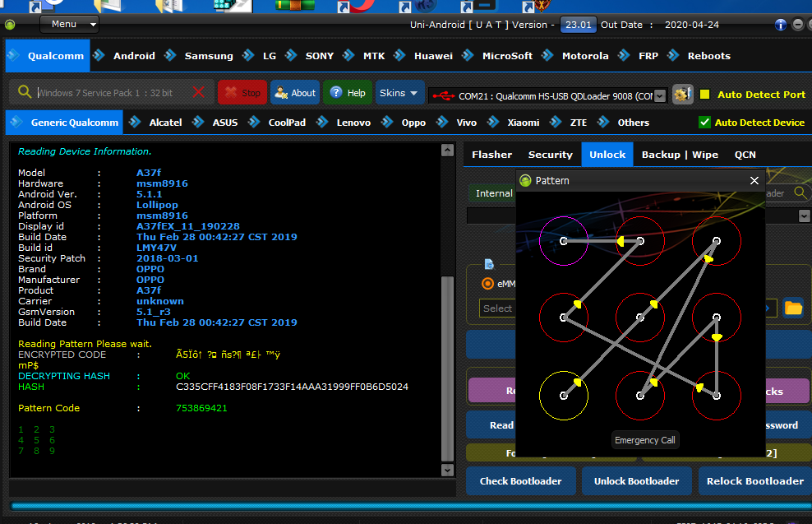Open the Alcatel sub-tab
This screenshot has width=812, height=524.
click(165, 123)
